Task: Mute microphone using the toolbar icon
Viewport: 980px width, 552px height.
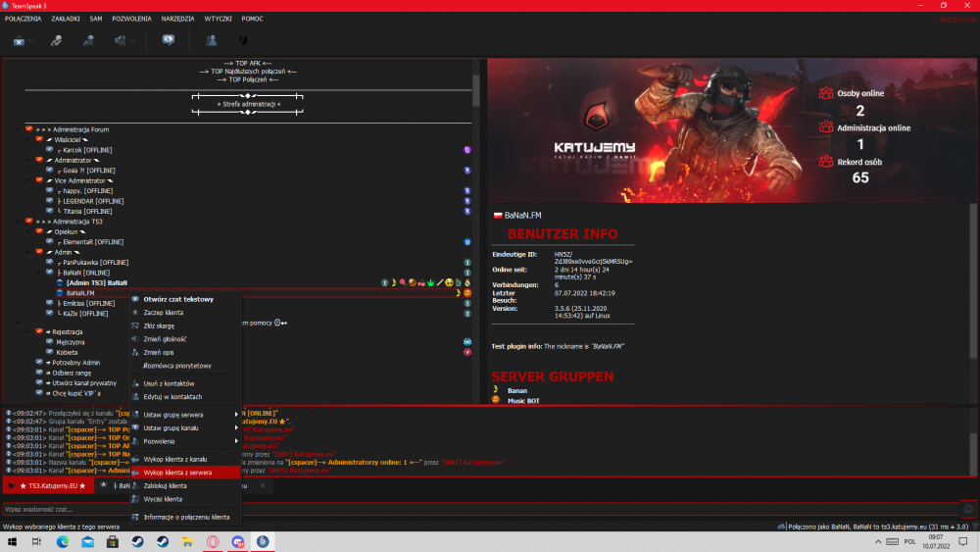Action: point(56,40)
